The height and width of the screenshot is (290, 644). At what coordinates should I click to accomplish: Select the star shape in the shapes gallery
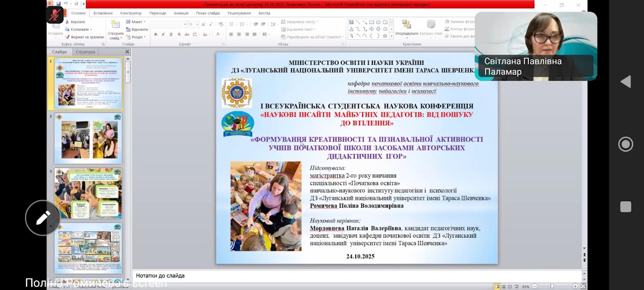[x=385, y=35]
